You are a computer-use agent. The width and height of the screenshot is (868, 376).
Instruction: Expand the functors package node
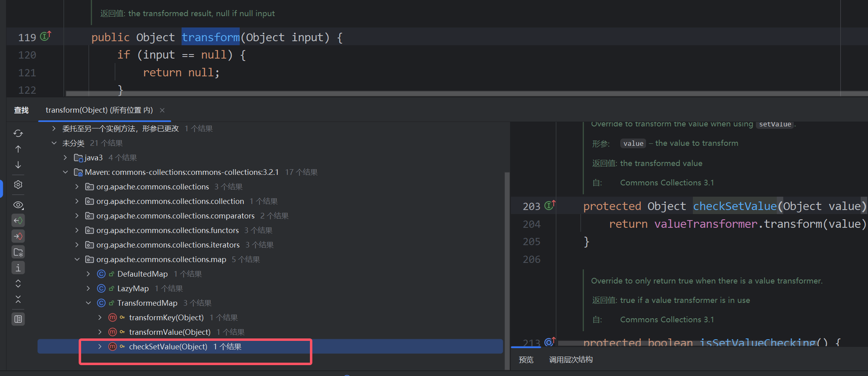click(x=77, y=230)
